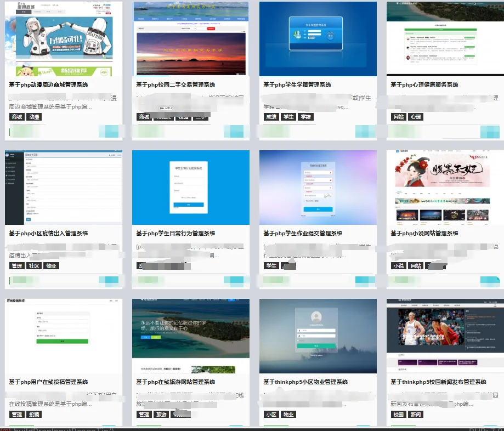Click blue button on 校园二手交易 card
504x431 pixels.
coord(234,132)
